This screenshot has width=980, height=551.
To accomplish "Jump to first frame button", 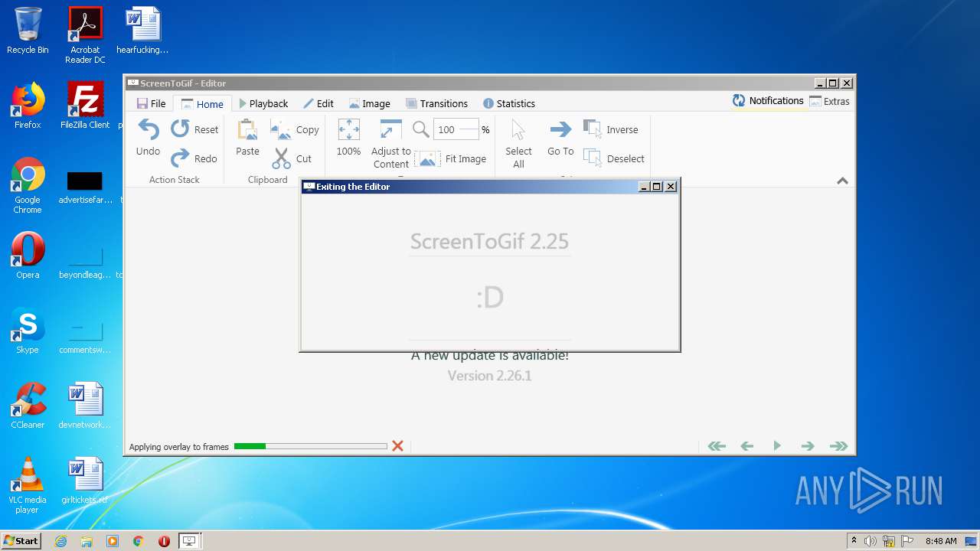I will pos(717,445).
